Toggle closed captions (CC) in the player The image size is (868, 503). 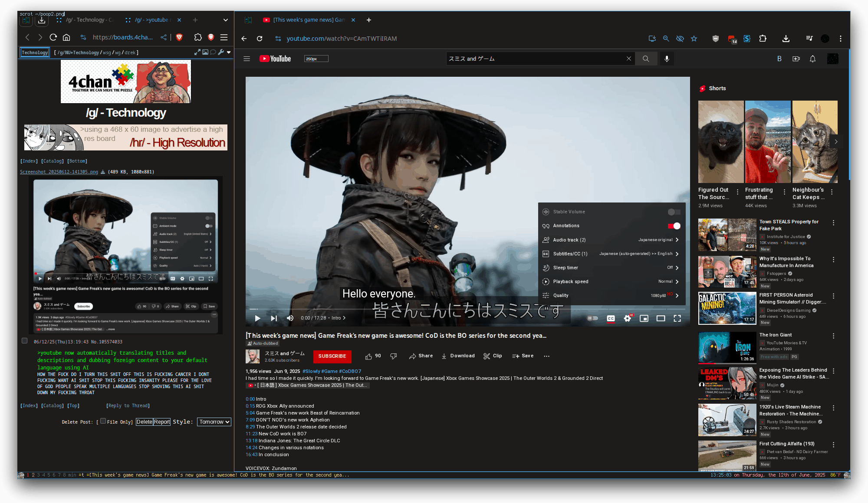pos(611,318)
